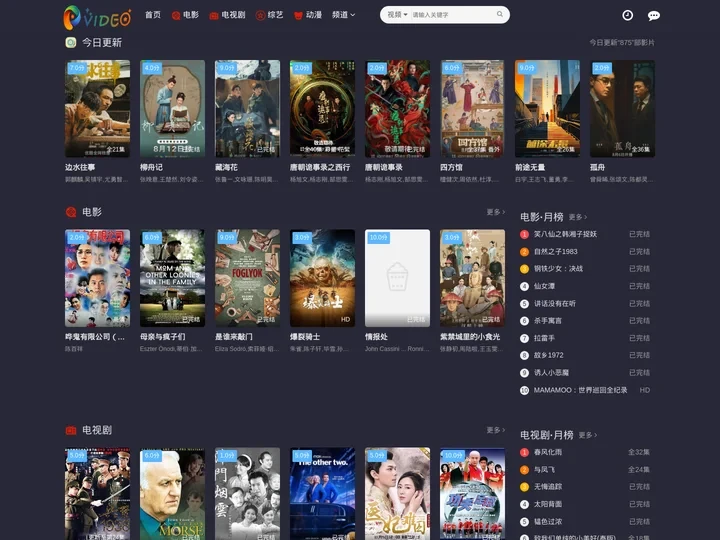This screenshot has height=540, width=720.
Task: Open the 电视剧 nav menu item
Action: coord(227,15)
